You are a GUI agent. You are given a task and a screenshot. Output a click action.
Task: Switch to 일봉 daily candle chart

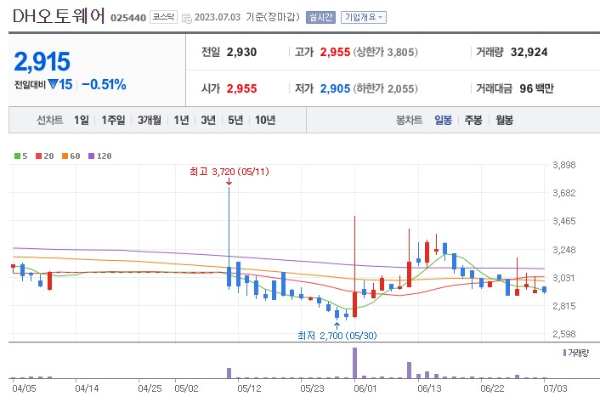pos(443,120)
